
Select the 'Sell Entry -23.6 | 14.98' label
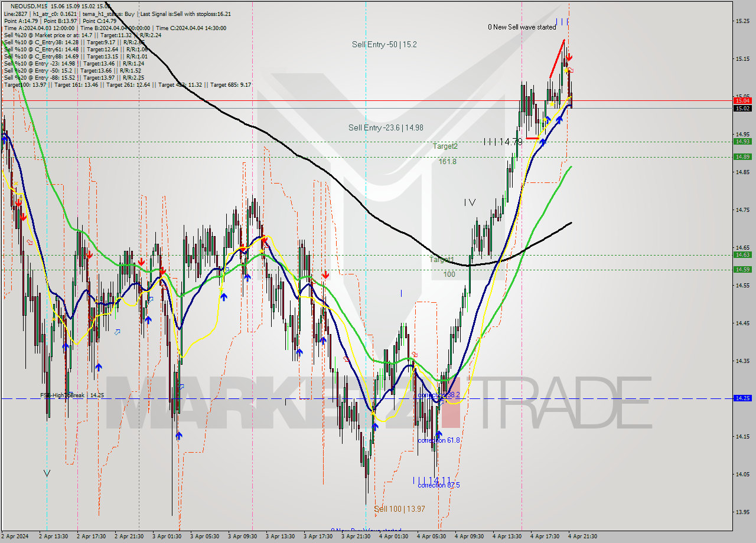(x=386, y=127)
